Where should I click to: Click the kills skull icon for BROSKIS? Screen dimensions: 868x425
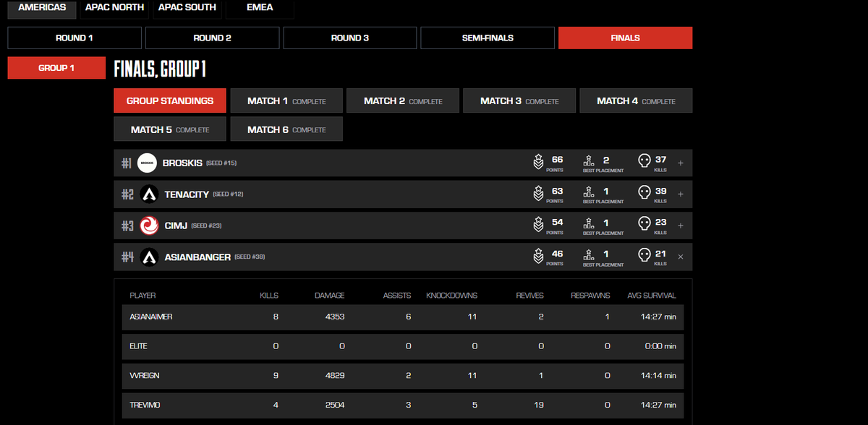644,162
